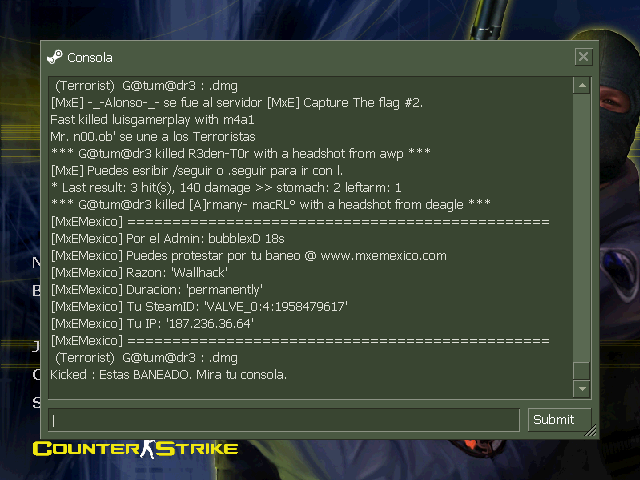
Task: Click the Tu IP '187.236.36.64' line
Action: point(152,324)
